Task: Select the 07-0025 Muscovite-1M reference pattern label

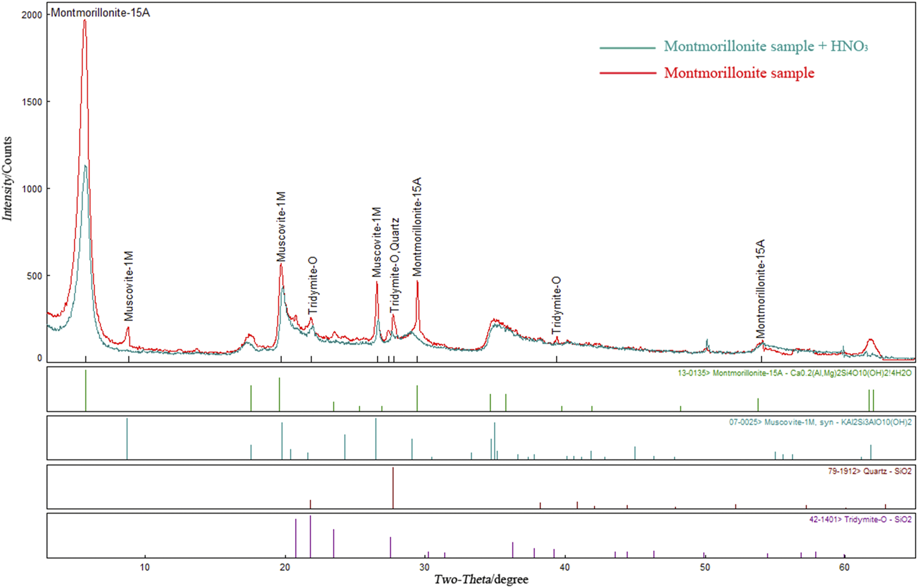Action: point(819,422)
